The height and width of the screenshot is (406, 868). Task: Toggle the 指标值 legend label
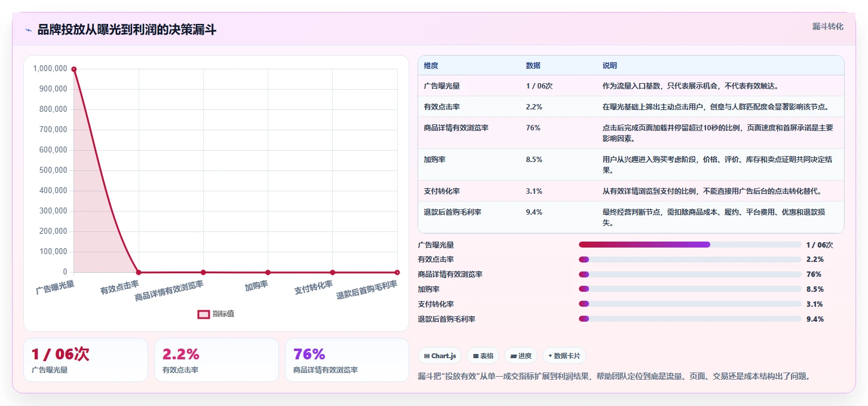pyautogui.click(x=223, y=314)
